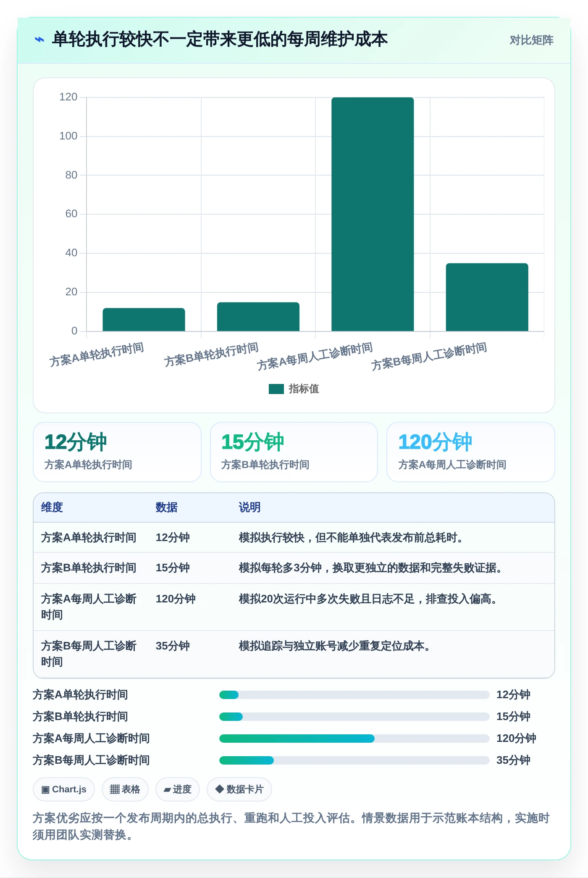Click the 方案B每周人工诊断时间 progress bar

point(354,760)
